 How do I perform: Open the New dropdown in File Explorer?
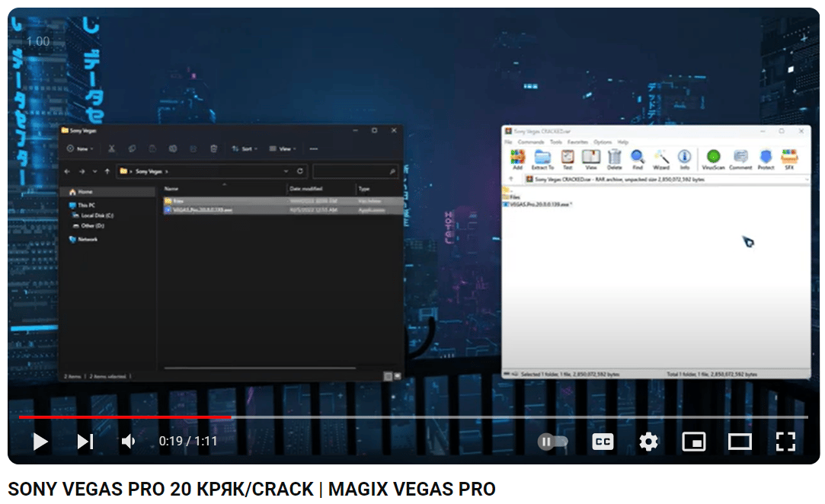pyautogui.click(x=80, y=149)
